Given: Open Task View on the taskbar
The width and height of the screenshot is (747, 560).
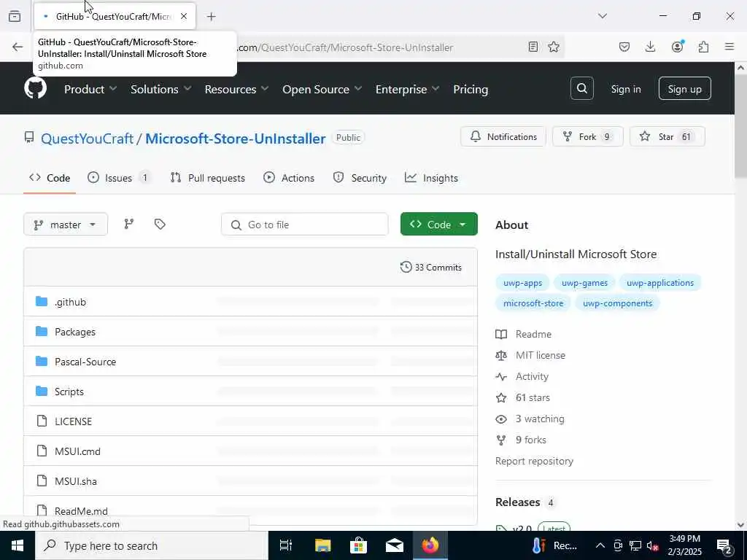Looking at the screenshot, I should (x=286, y=545).
